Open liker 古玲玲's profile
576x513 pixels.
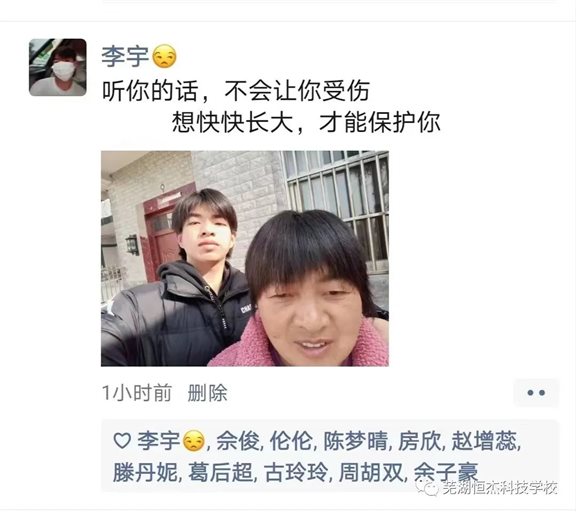point(296,472)
